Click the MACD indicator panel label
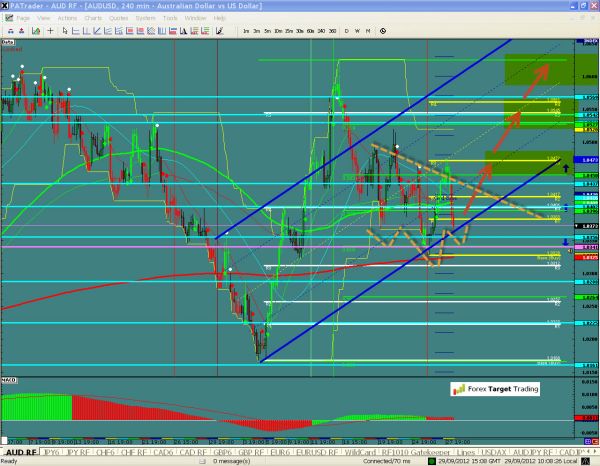Viewport: 600px width, 466px height. point(9,379)
